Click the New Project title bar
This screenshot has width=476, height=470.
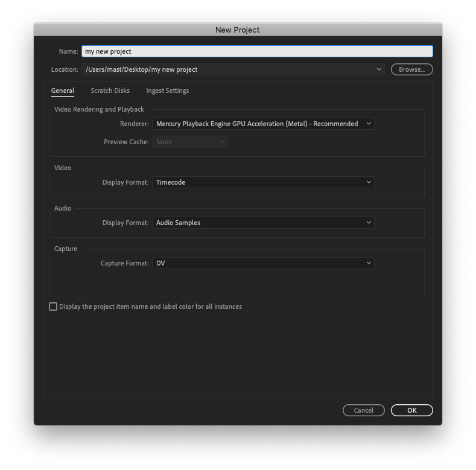pyautogui.click(x=238, y=30)
